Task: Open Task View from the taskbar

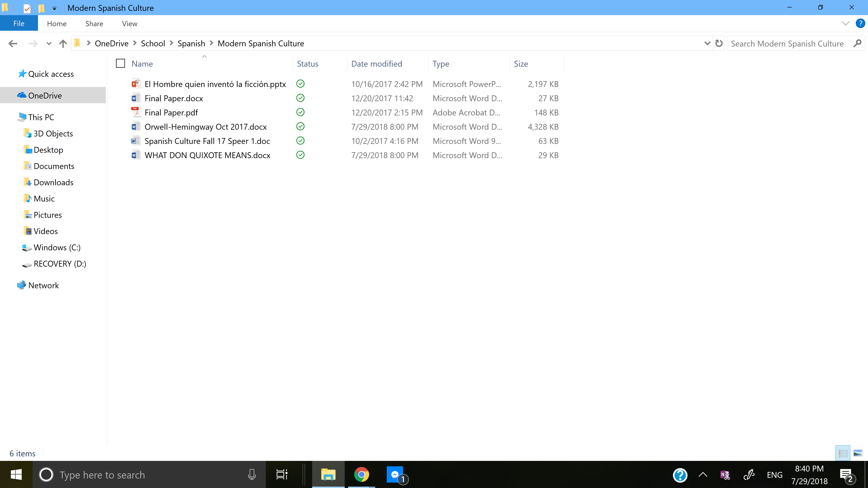Action: pyautogui.click(x=282, y=474)
